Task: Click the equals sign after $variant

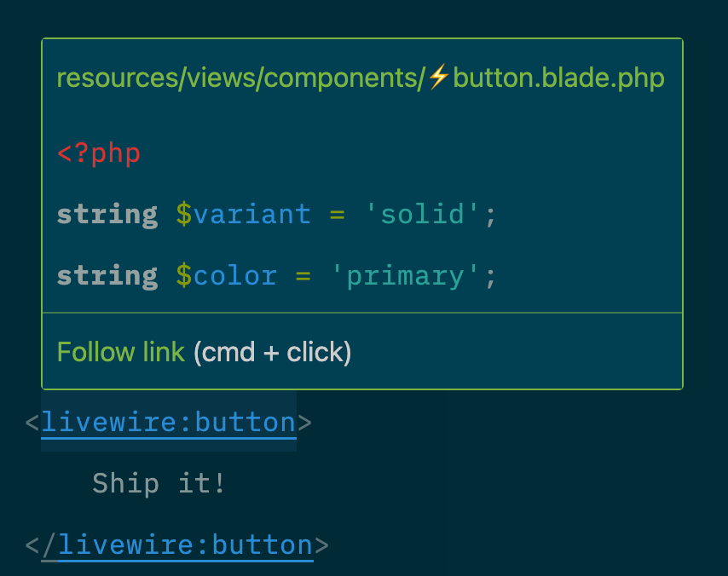Action: (x=337, y=213)
